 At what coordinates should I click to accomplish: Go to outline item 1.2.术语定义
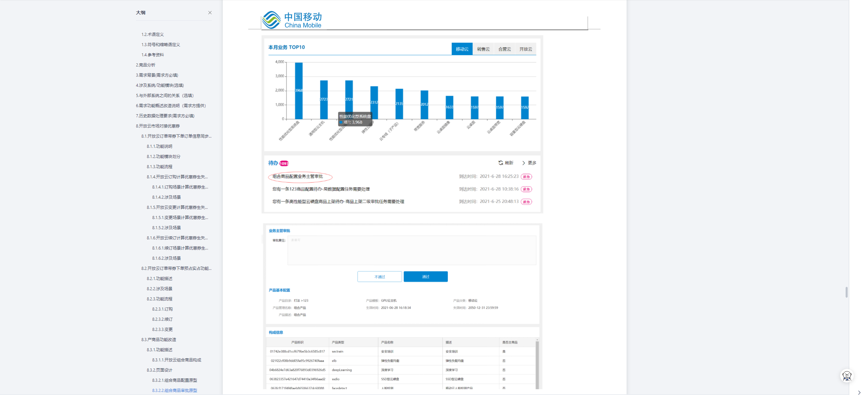[x=153, y=34]
